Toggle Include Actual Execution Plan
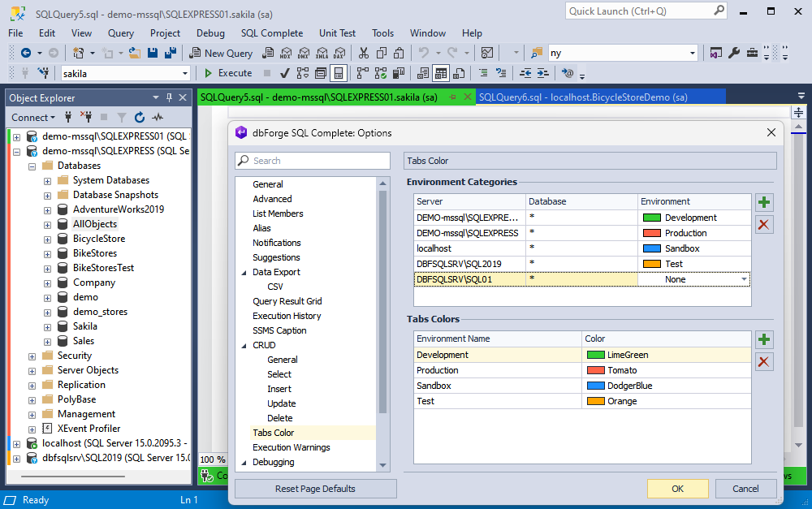Viewport: 812px width, 509px height. (x=363, y=74)
